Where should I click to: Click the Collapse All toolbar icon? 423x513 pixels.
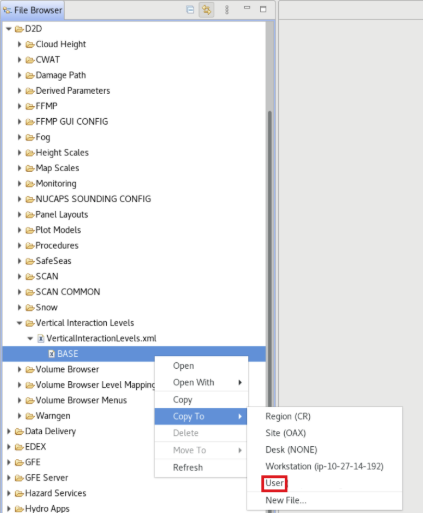(x=190, y=10)
